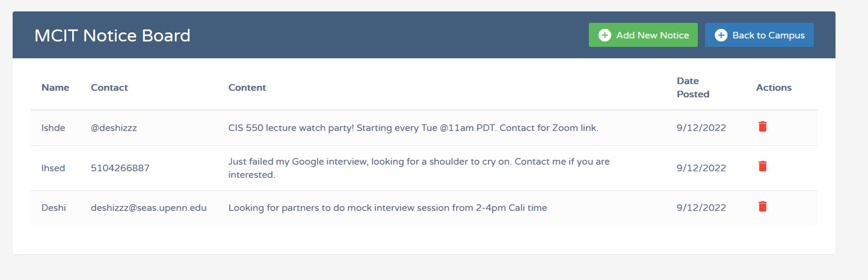Click the Name column header
This screenshot has width=868, height=280.
click(55, 88)
